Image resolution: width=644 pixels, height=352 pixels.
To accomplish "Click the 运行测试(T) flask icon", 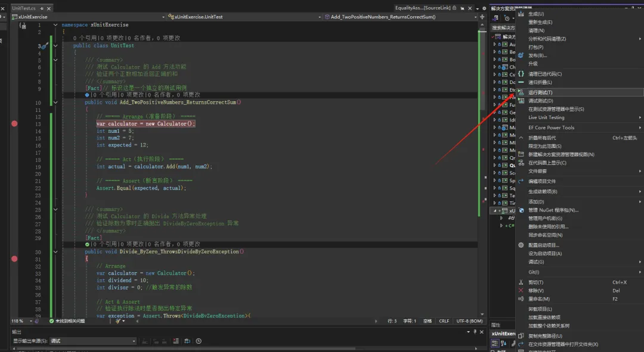I will coord(521,92).
